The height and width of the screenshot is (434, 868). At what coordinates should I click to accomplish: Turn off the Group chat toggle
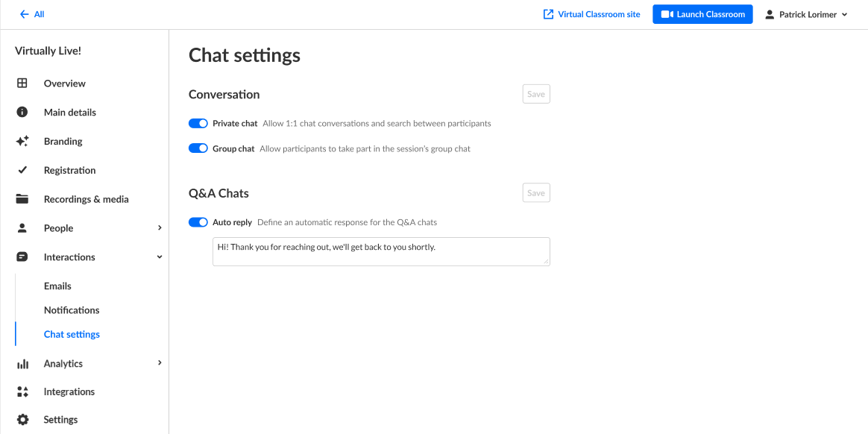click(198, 148)
